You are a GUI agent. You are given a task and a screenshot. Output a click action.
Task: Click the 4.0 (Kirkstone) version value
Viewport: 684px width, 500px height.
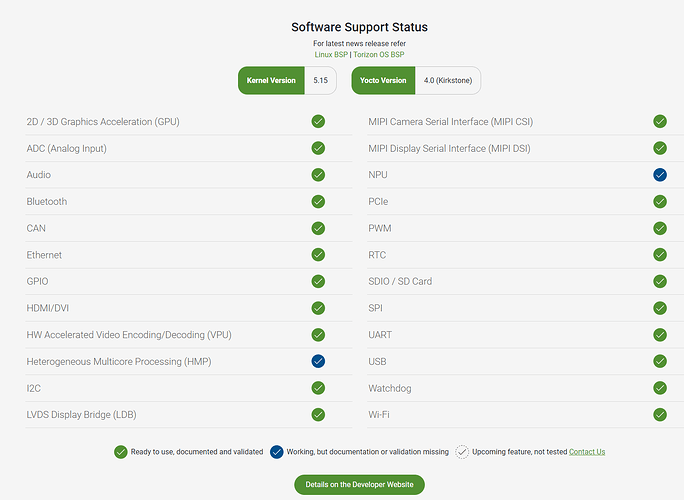(448, 80)
